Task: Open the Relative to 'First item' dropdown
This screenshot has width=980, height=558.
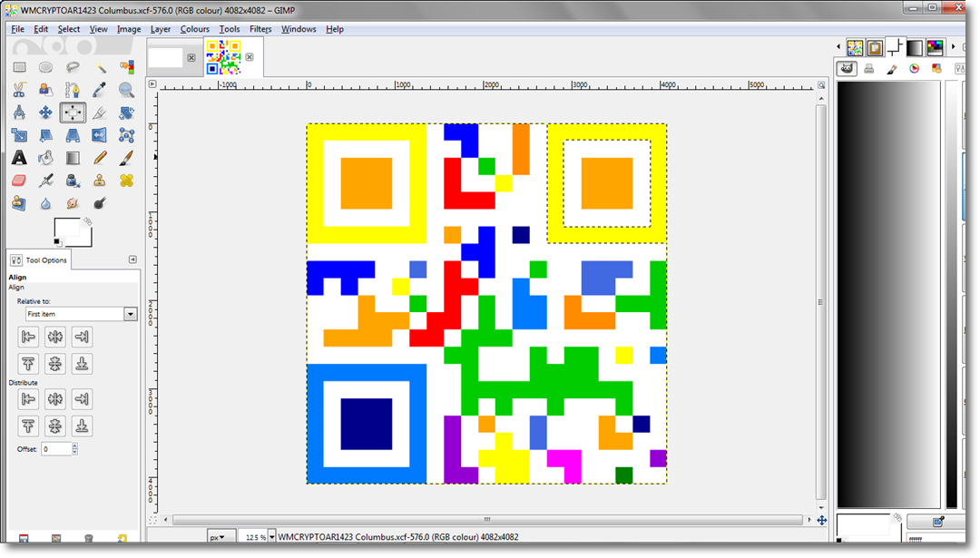Action: [130, 314]
